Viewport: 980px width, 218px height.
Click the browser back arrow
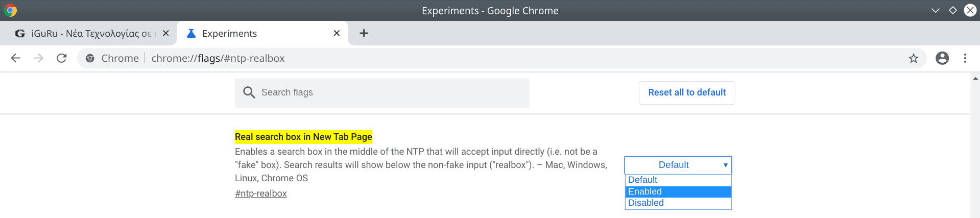click(16, 58)
